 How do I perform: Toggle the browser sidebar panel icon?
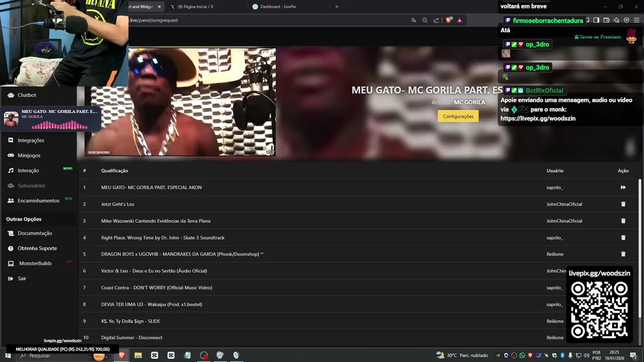tap(596, 20)
